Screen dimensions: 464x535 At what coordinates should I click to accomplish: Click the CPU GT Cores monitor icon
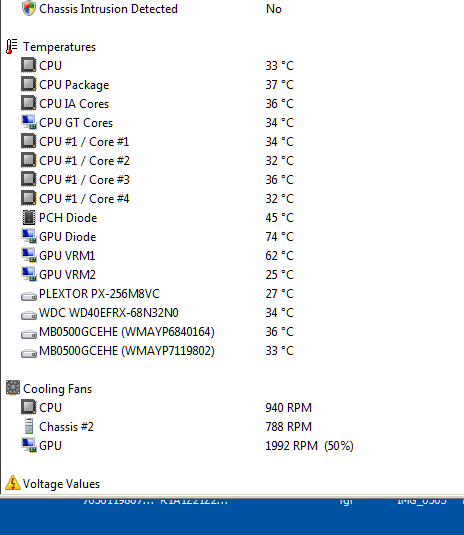[29, 122]
